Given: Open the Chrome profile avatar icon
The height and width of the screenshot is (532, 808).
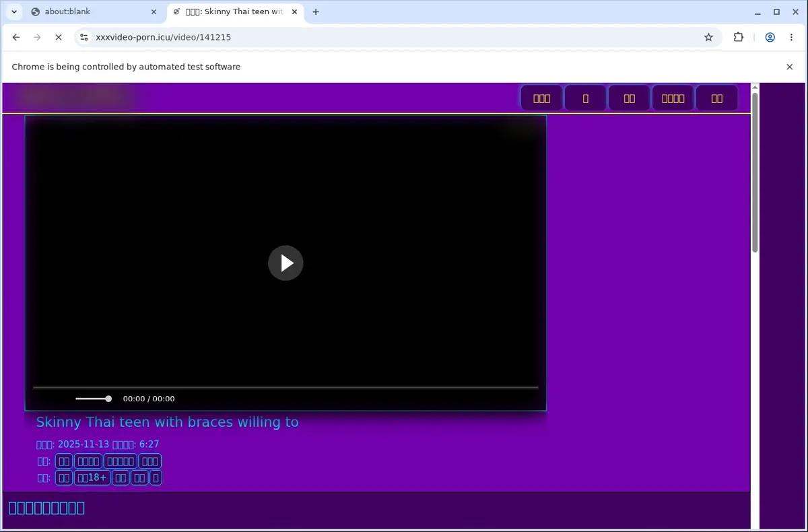Looking at the screenshot, I should (770, 38).
